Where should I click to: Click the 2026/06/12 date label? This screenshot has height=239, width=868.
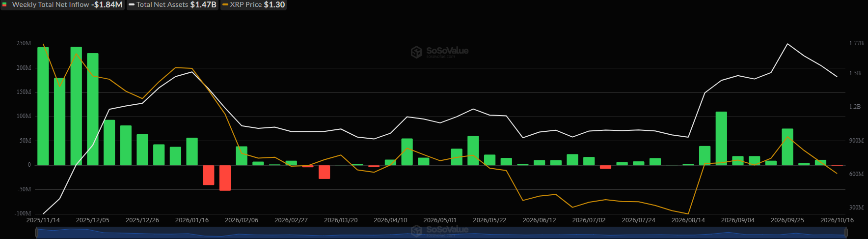tap(539, 220)
